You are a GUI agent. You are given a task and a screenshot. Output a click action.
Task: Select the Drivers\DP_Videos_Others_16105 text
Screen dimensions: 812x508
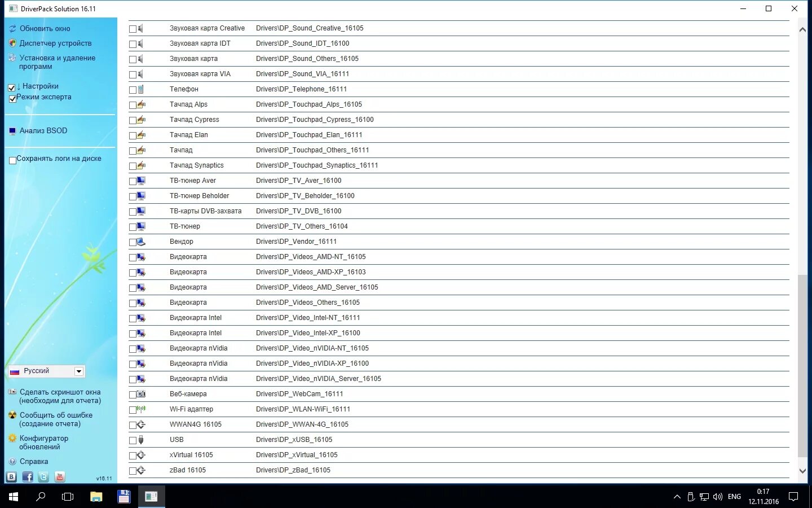308,303
